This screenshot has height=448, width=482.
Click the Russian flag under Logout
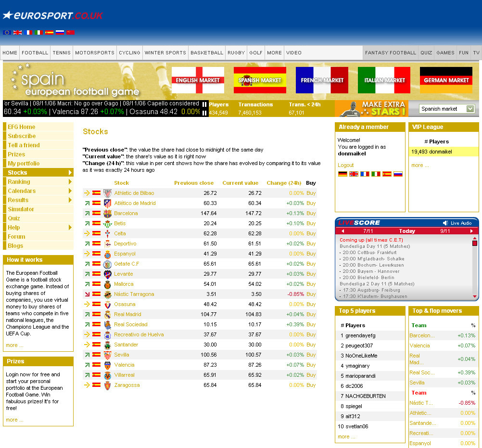point(398,174)
